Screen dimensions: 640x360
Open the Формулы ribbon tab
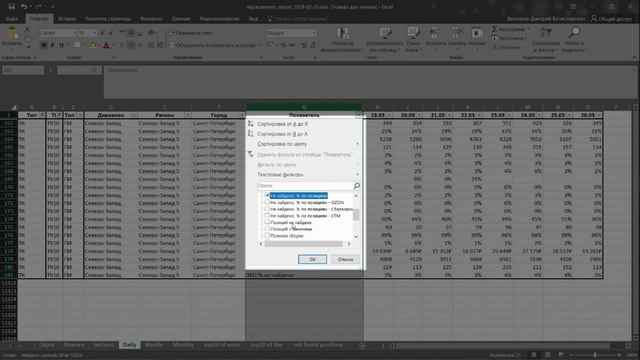point(151,19)
